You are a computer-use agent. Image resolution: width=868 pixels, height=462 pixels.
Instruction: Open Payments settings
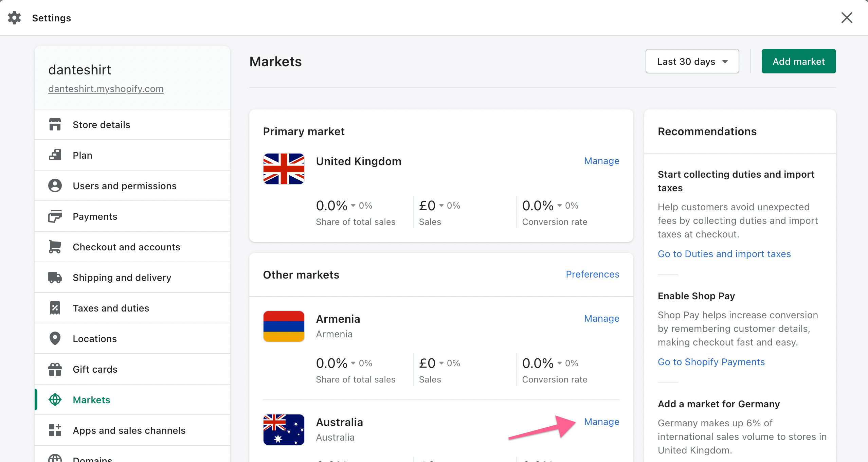coord(132,216)
